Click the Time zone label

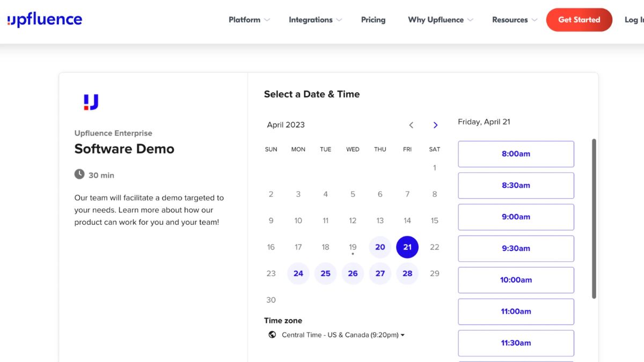pos(283,321)
